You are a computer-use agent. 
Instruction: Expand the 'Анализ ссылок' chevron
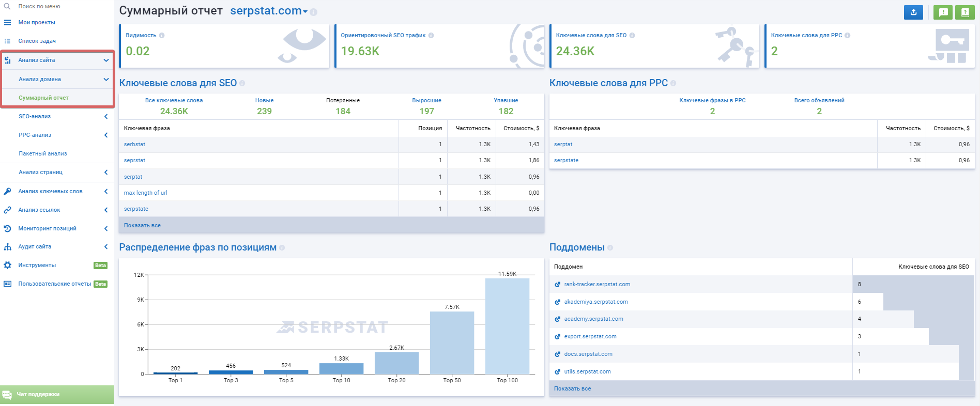click(106, 210)
